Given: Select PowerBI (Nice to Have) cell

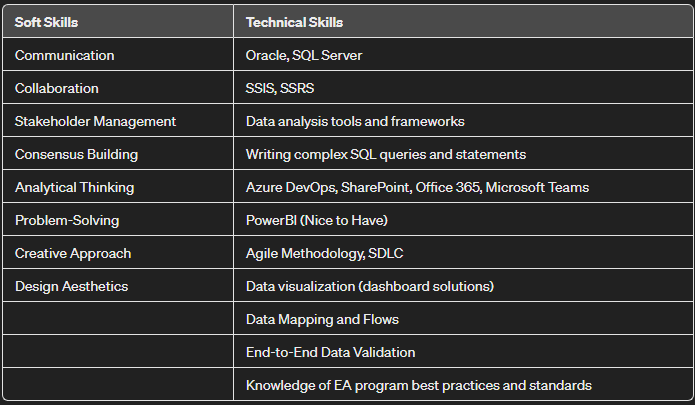Looking at the screenshot, I should (x=463, y=220).
